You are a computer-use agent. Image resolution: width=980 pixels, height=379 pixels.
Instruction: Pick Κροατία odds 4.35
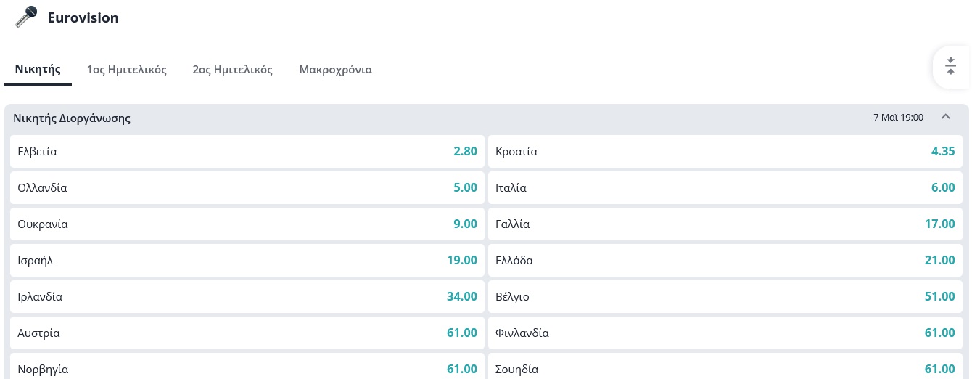[x=725, y=152]
